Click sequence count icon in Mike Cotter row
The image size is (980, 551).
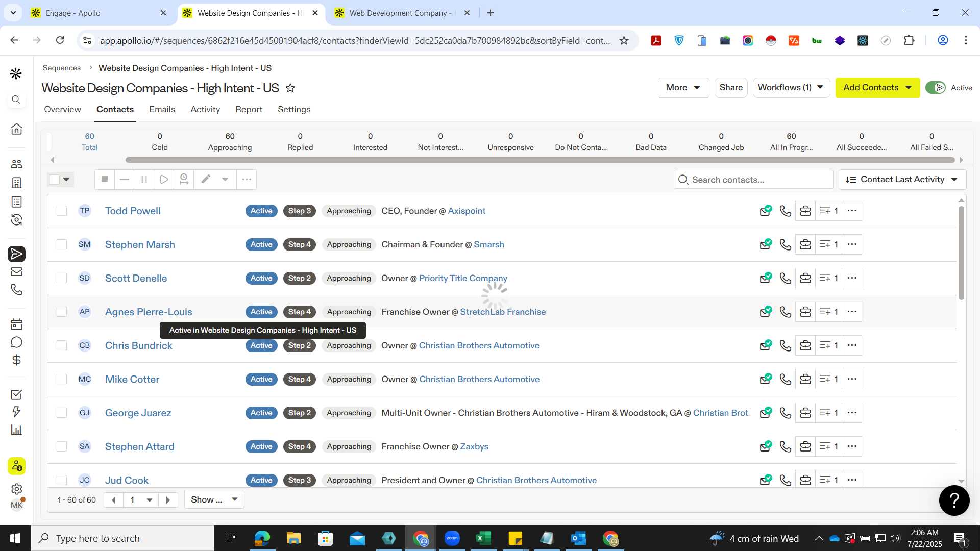pyautogui.click(x=828, y=379)
